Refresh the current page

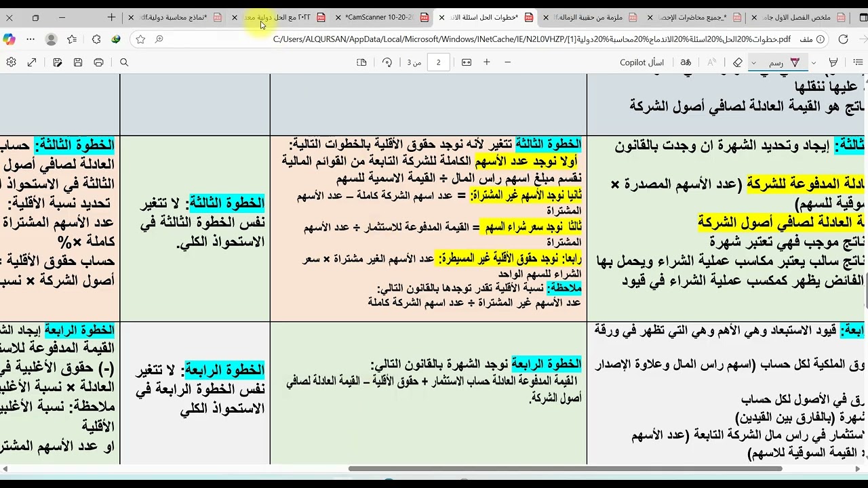[843, 39]
